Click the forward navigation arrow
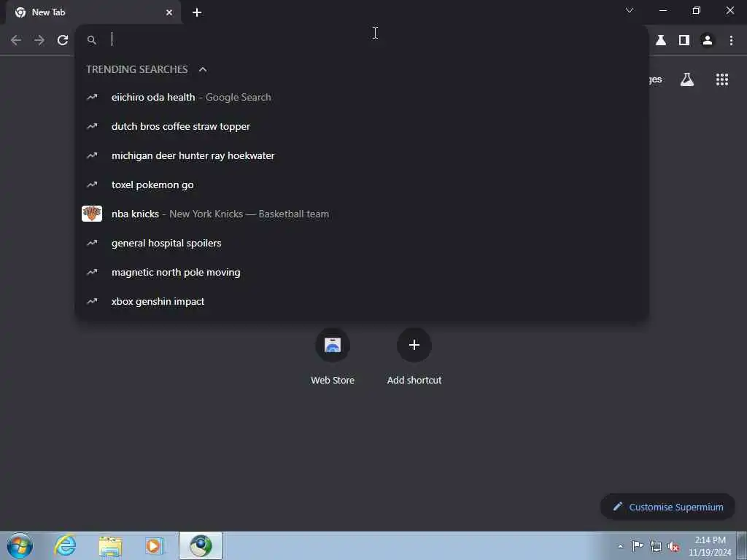Image resolution: width=747 pixels, height=560 pixels. pyautogui.click(x=39, y=41)
